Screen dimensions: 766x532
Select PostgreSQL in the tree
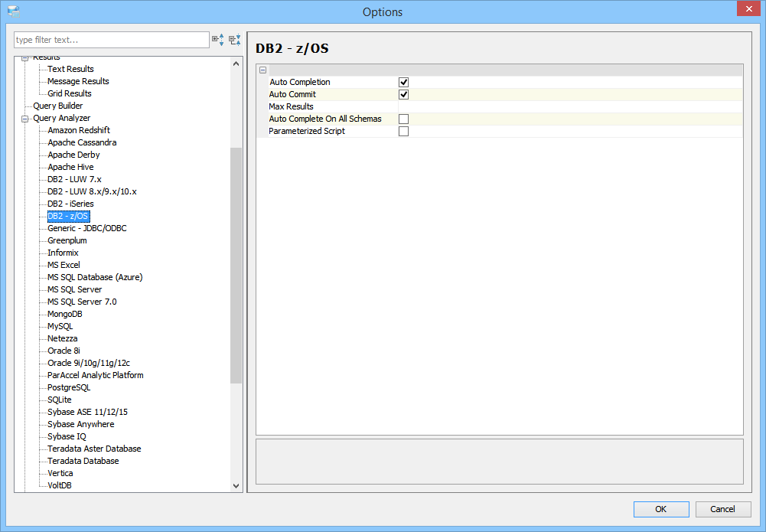[x=69, y=387]
